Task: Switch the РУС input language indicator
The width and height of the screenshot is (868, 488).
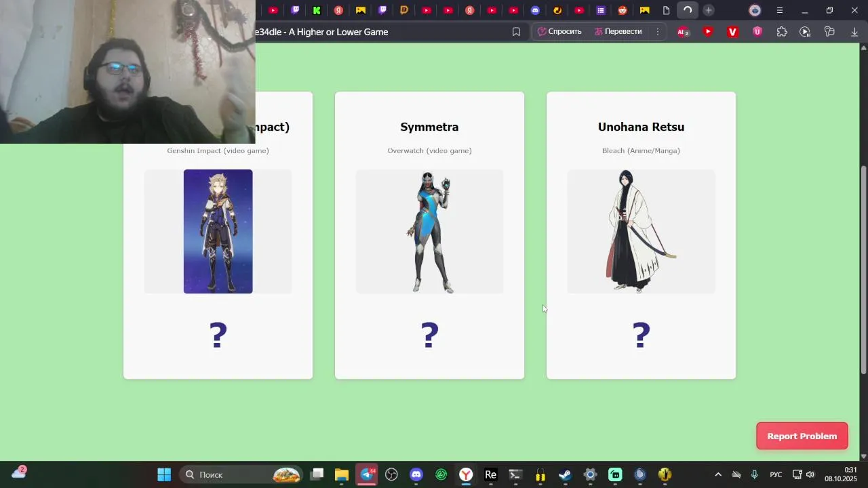Action: pos(776,474)
